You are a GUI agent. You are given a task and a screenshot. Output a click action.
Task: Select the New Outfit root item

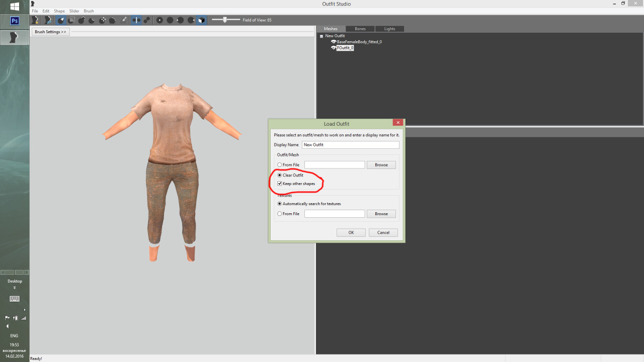coord(335,36)
